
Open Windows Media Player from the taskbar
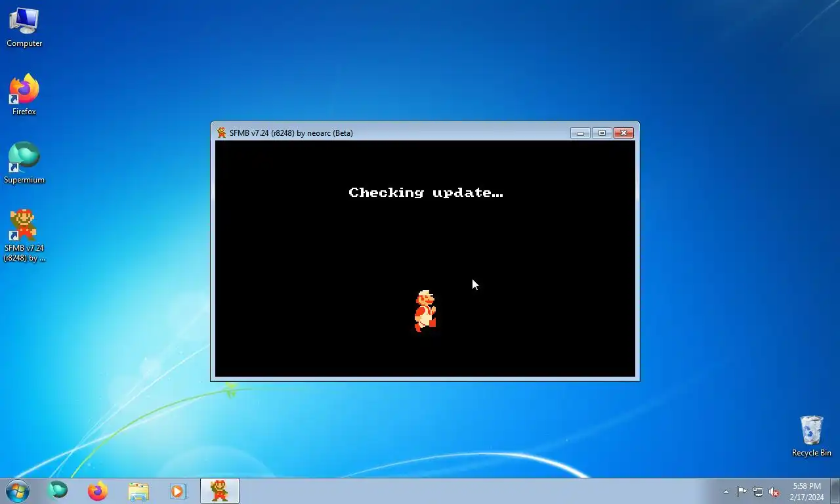pyautogui.click(x=178, y=491)
